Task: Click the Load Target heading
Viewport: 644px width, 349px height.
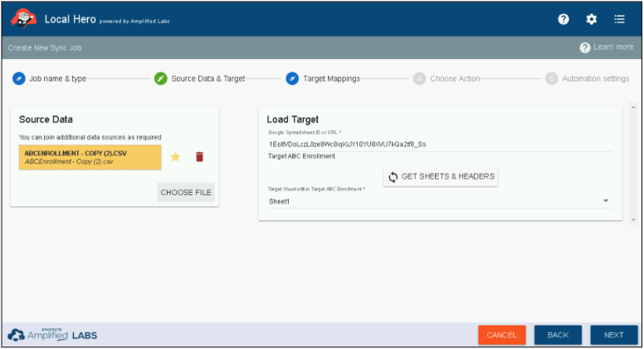Action: pos(293,120)
